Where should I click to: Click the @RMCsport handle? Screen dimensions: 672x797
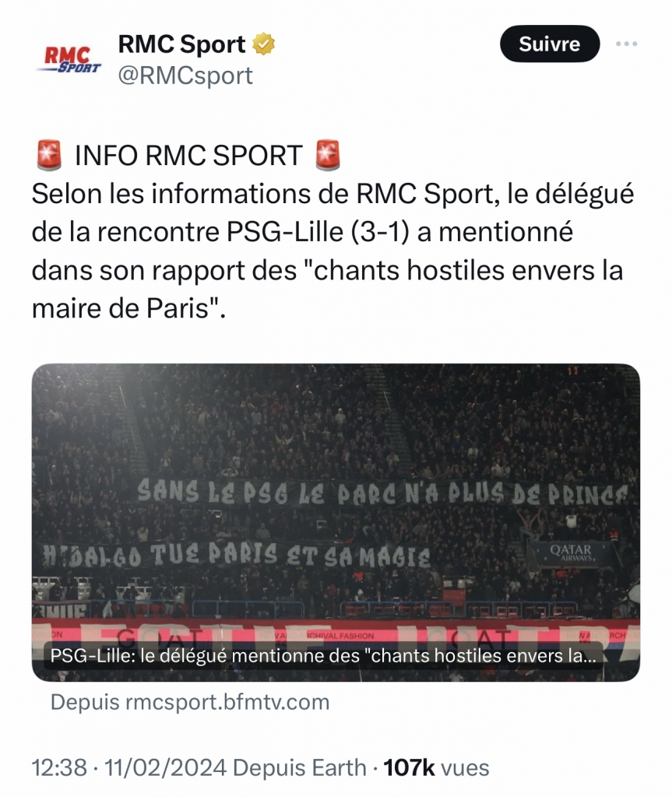[185, 75]
